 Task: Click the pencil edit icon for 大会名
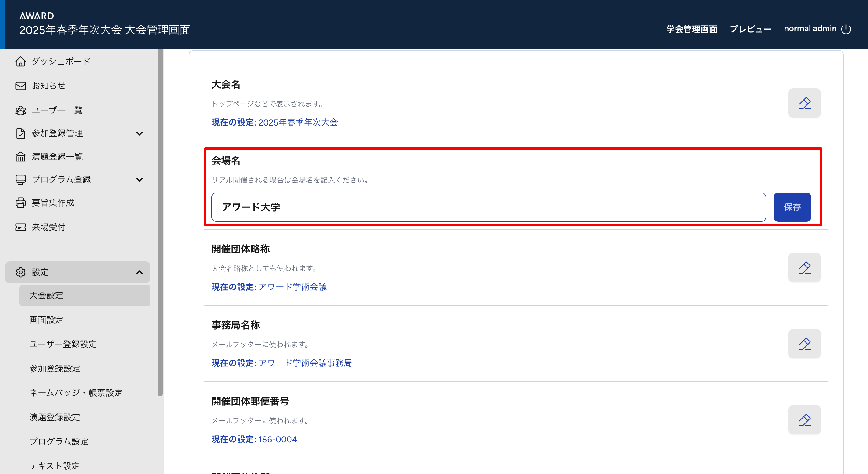[804, 103]
